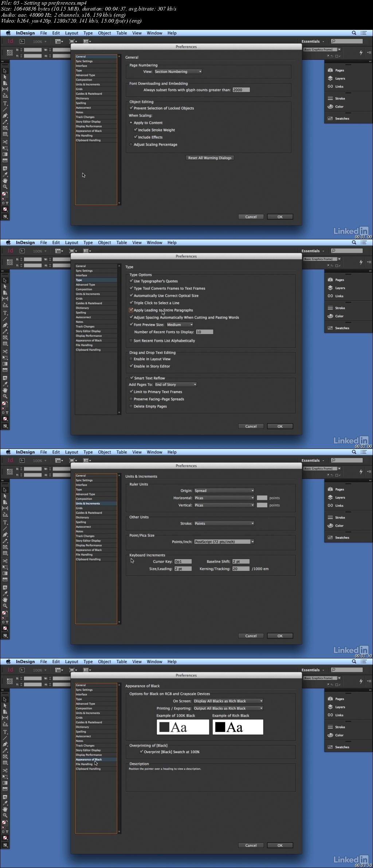Activate the Hand tool beside the General preferences dialog
373x868 pixels.
tap(5, 180)
